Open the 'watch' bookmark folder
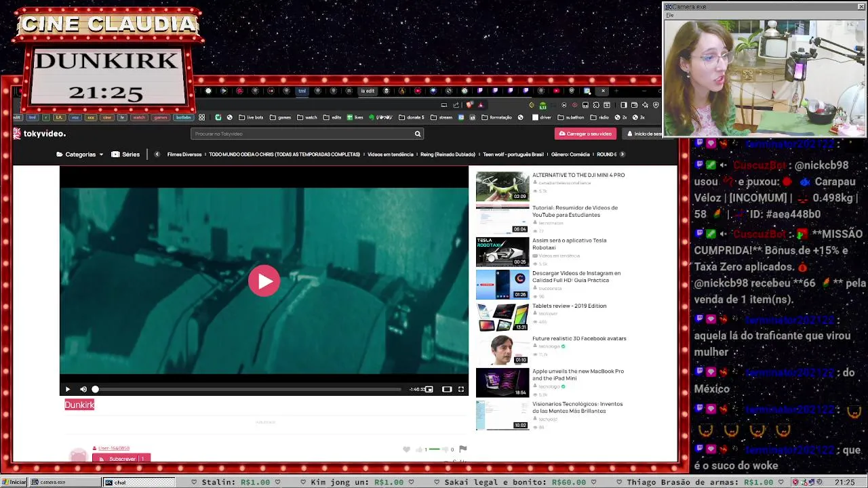This screenshot has width=868, height=488. click(x=307, y=117)
